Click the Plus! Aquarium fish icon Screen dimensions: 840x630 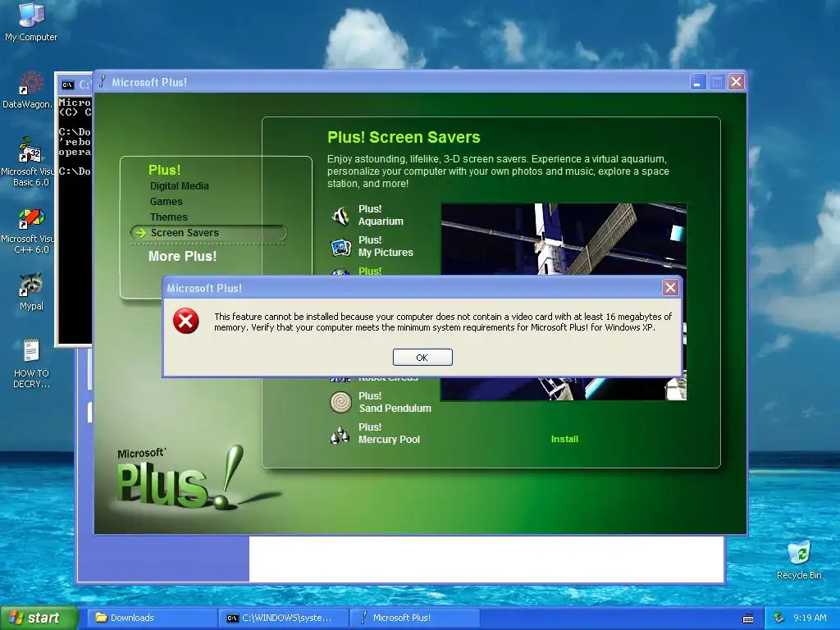tap(340, 216)
